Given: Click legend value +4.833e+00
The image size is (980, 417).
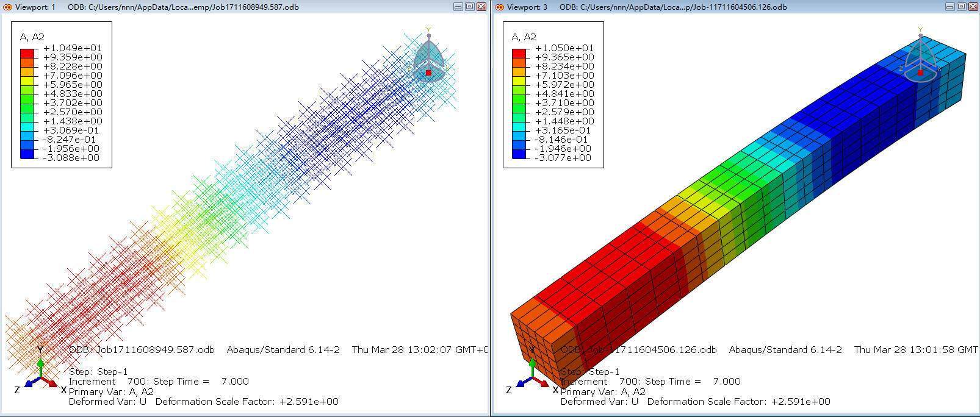Looking at the screenshot, I should point(73,93).
